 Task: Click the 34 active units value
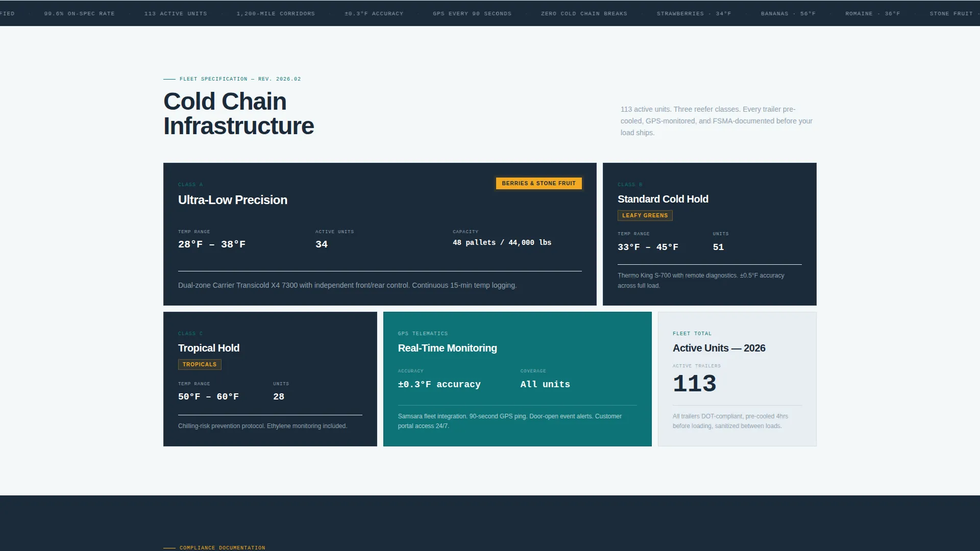[322, 244]
